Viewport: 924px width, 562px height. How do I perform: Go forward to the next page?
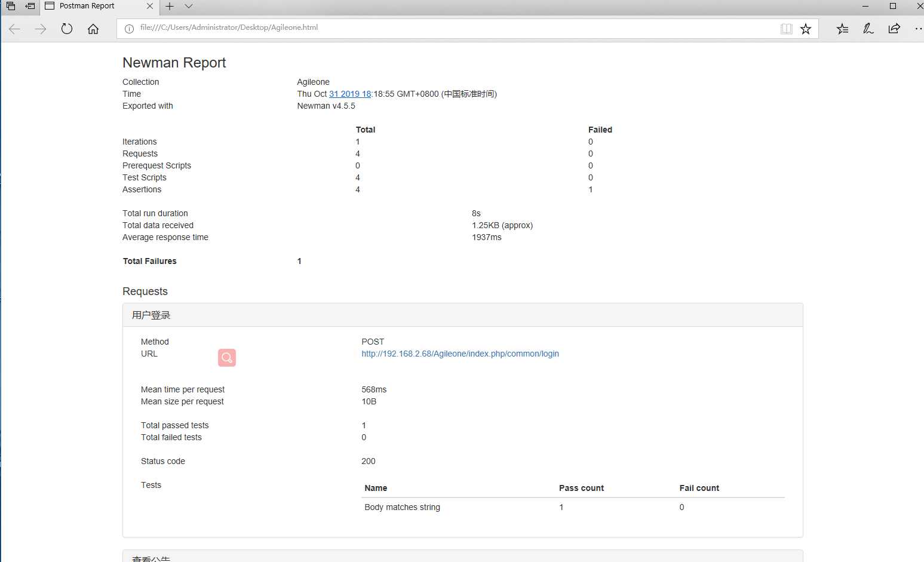pos(41,29)
